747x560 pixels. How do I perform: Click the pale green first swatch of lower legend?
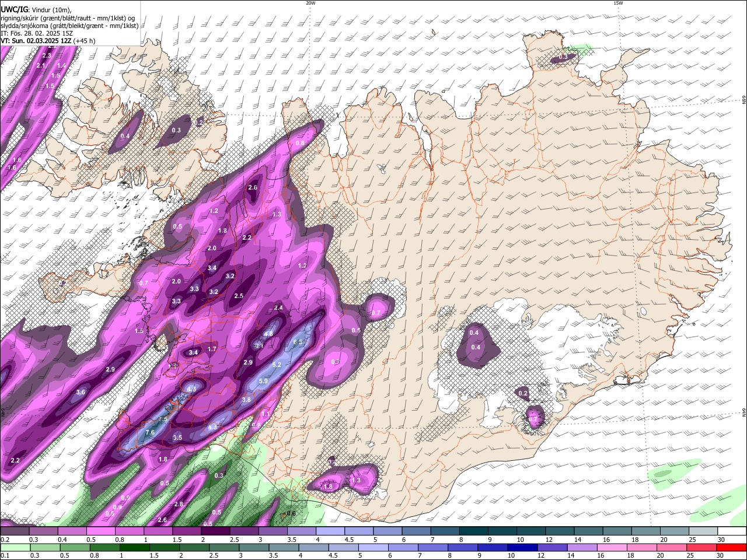coord(15,548)
